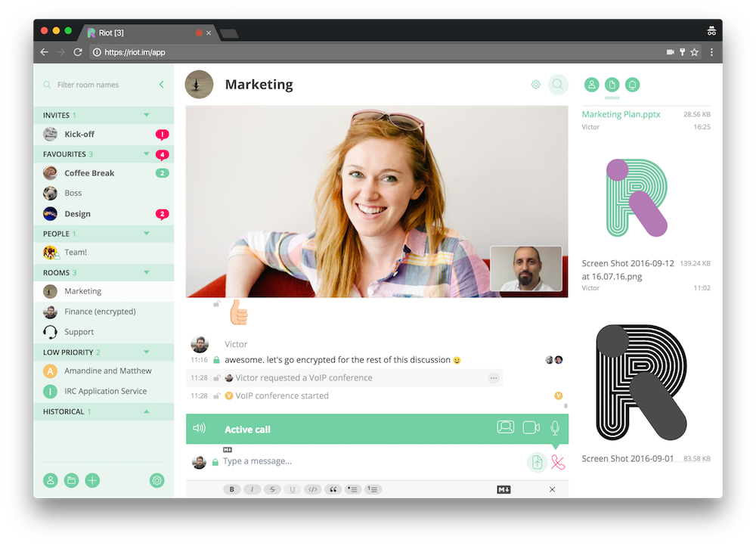Adjust the call speaker volume icon
Screen dimensions: 756x546
[200, 429]
